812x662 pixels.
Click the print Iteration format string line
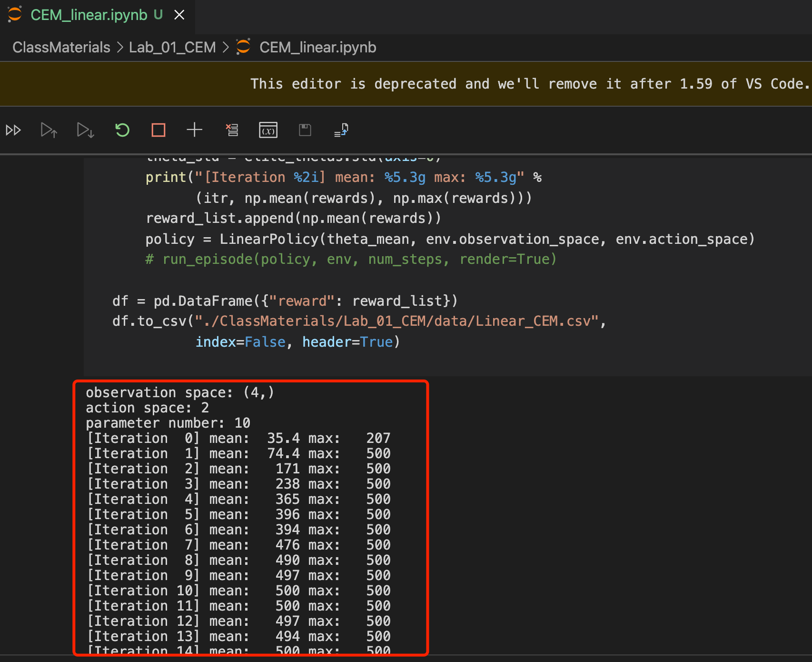pos(344,177)
